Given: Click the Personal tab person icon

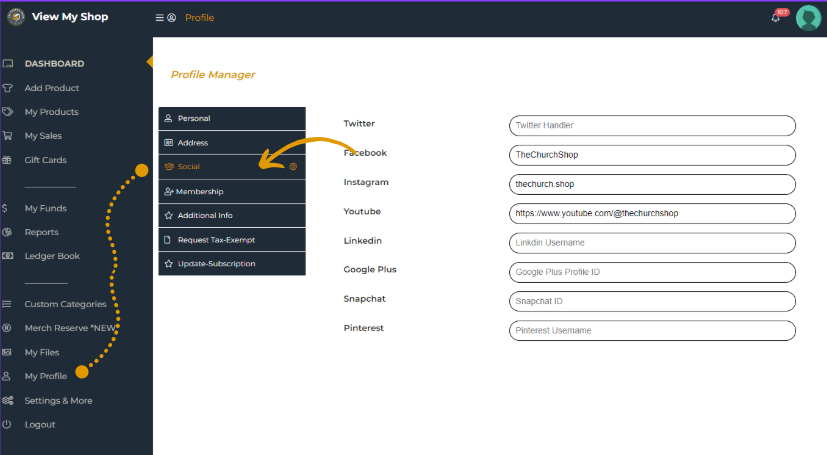Looking at the screenshot, I should pos(168,118).
